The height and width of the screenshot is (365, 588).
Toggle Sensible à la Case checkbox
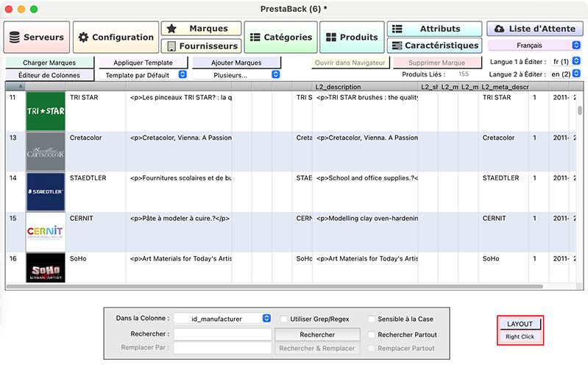pos(372,319)
